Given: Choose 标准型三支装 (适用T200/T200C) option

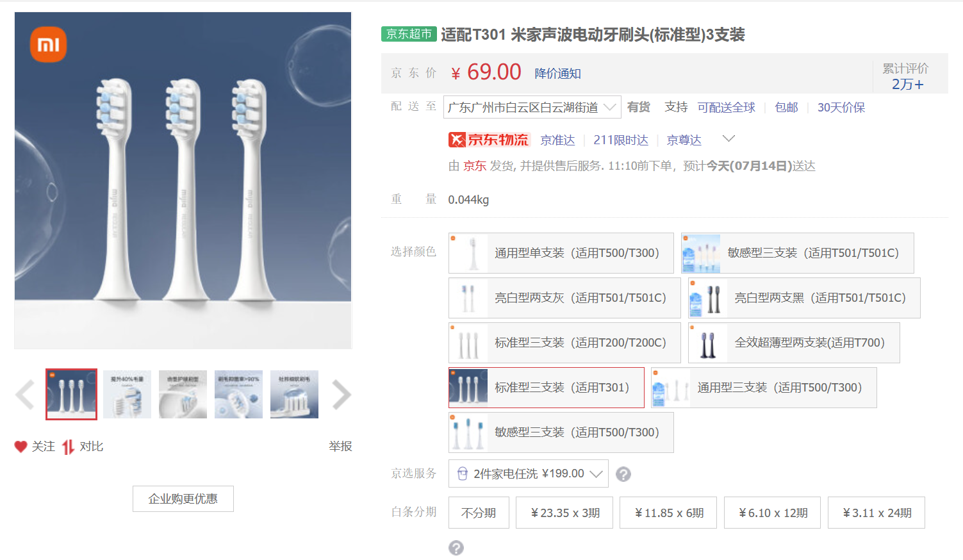Looking at the screenshot, I should (x=564, y=343).
